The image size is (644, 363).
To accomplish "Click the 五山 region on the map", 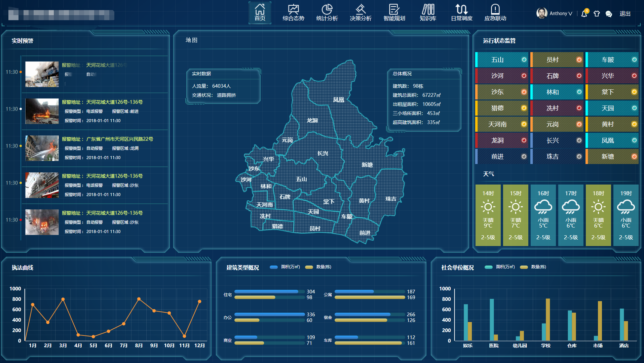I will point(301,179).
